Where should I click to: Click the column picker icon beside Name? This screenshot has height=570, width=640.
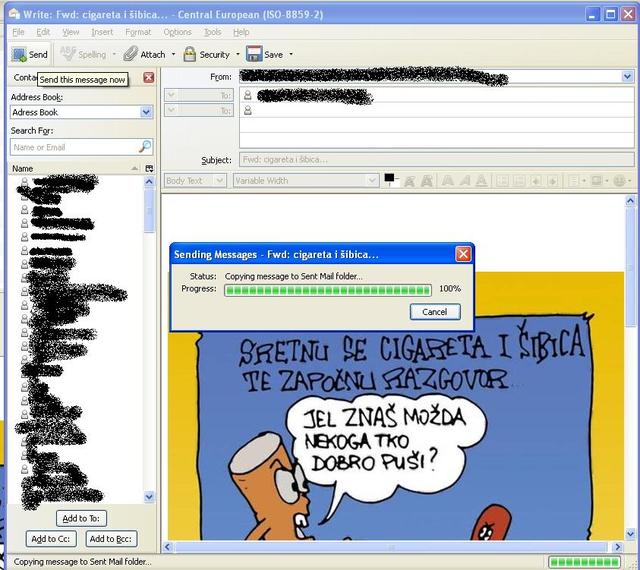click(x=149, y=168)
